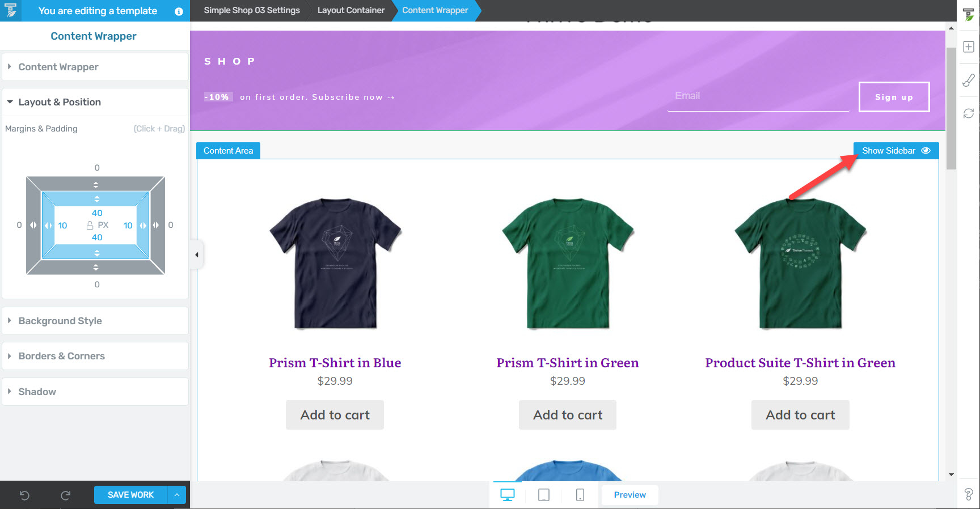Image resolution: width=980 pixels, height=509 pixels.
Task: Click left margin adjust arrows
Action: 33,225
